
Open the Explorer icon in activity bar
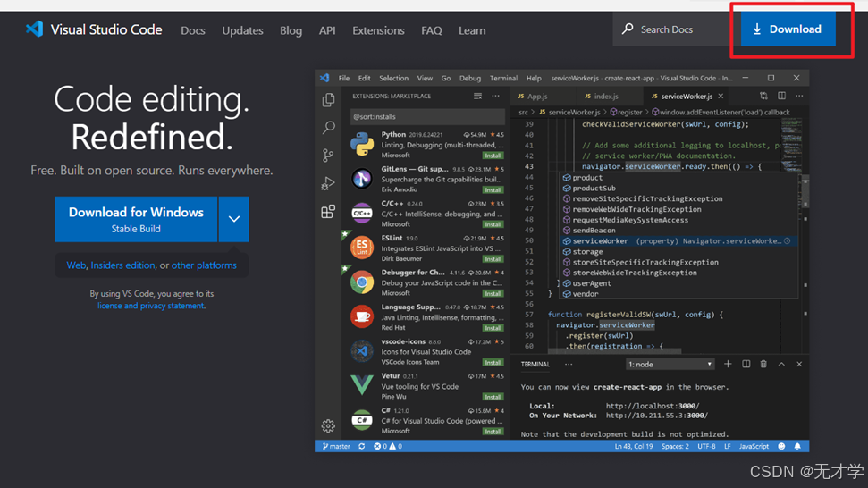click(328, 99)
